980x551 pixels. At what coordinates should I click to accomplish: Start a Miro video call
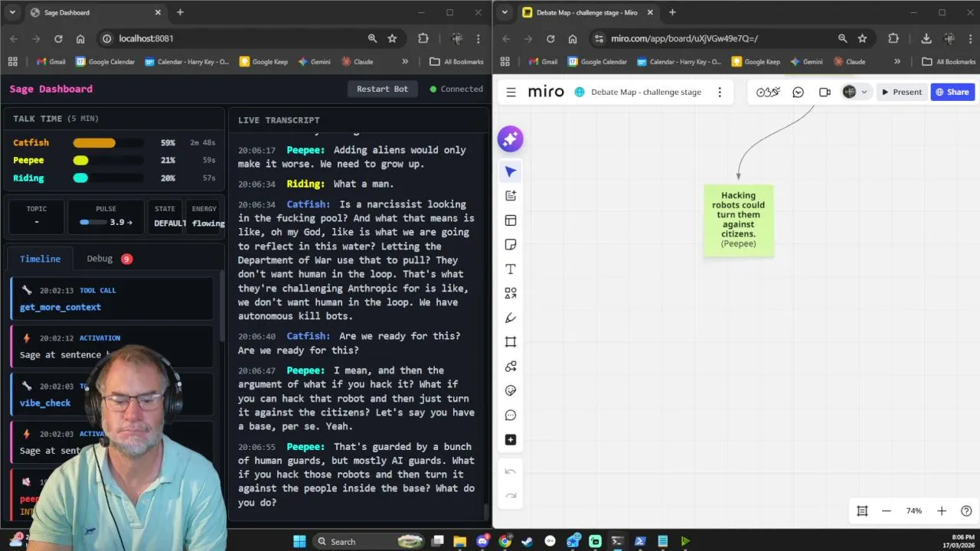click(825, 92)
